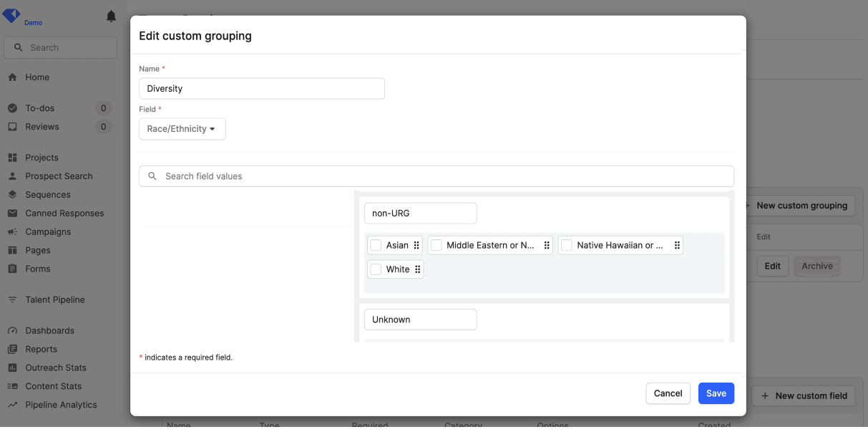Click drag handle on Middle Eastern chip
The height and width of the screenshot is (437, 868).
click(547, 245)
